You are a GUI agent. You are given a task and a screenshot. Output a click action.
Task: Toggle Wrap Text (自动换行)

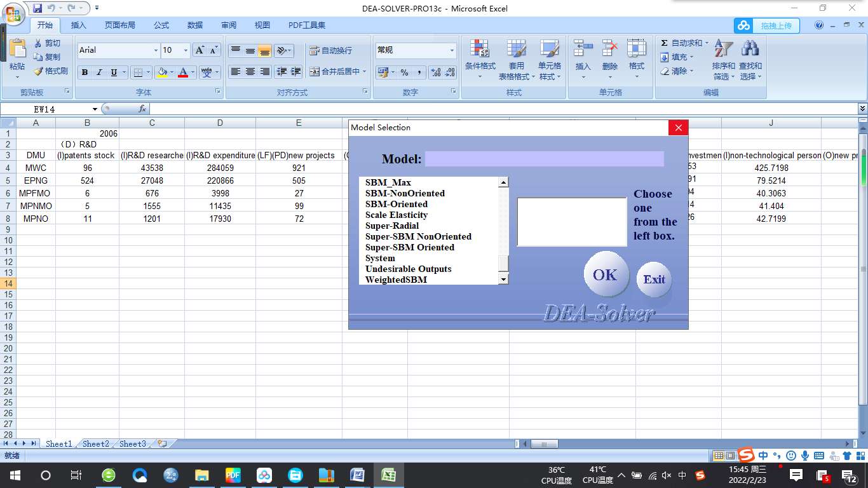point(330,51)
